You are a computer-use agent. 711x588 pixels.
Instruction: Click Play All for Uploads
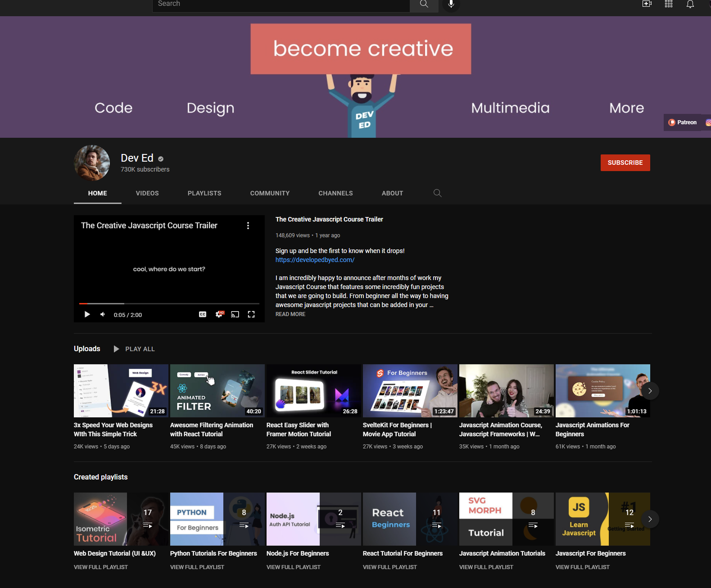(134, 349)
